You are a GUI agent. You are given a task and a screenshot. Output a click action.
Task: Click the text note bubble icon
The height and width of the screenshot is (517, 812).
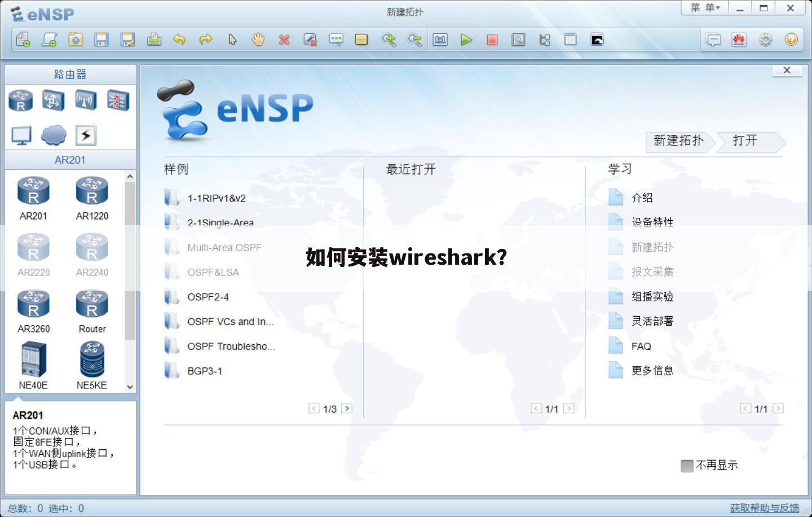click(x=336, y=40)
